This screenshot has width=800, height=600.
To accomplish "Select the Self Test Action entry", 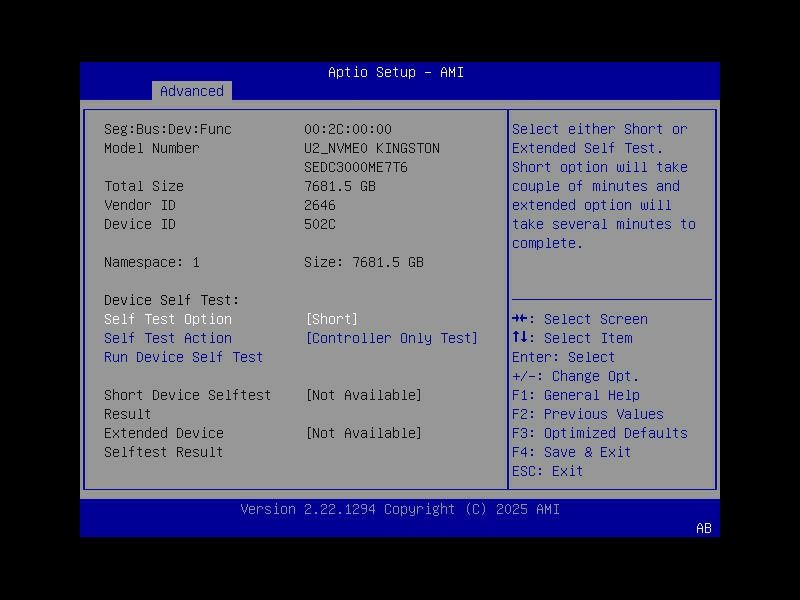I will [169, 338].
